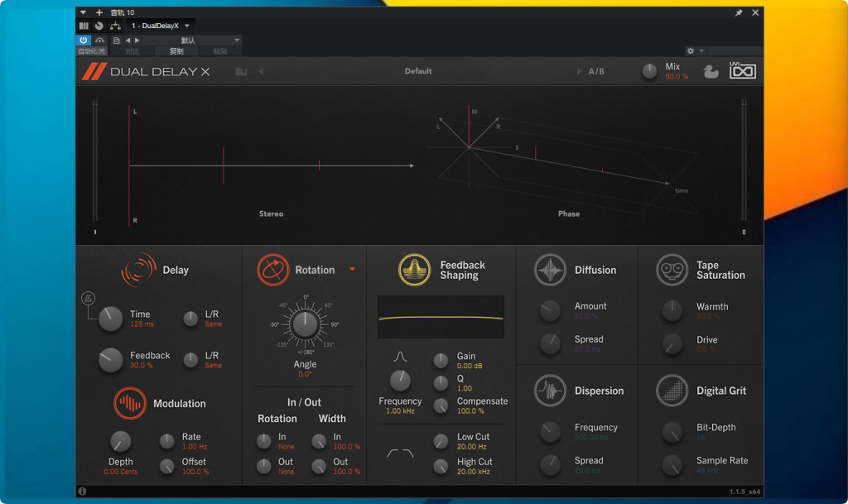Toggle the Rotation section icon

coord(273,270)
